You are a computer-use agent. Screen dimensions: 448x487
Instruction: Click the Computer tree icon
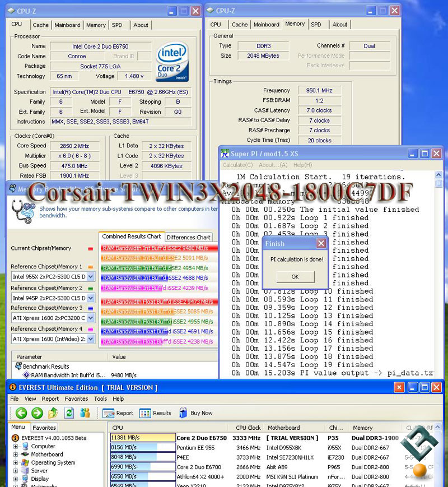click(x=25, y=446)
